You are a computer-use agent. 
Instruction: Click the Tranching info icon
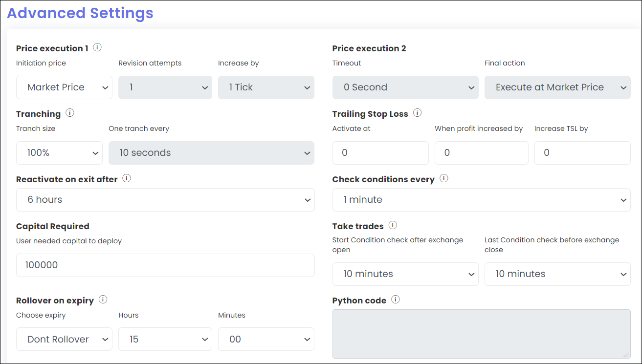(x=70, y=113)
